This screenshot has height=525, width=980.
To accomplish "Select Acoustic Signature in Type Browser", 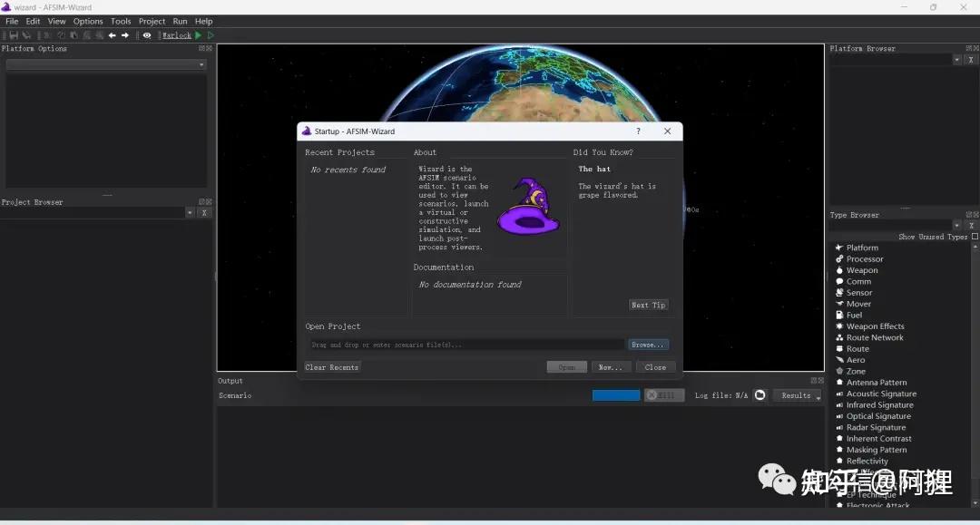I will click(881, 394).
